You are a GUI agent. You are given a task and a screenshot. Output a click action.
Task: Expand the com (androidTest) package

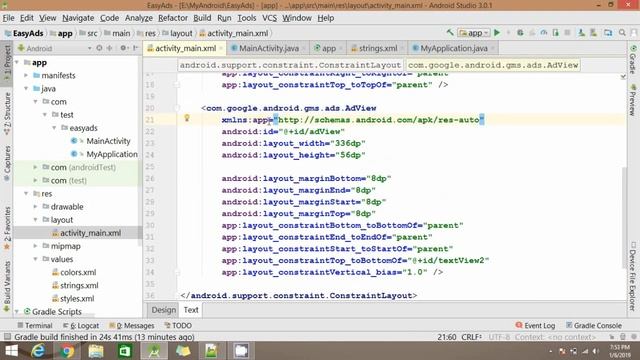click(36, 167)
